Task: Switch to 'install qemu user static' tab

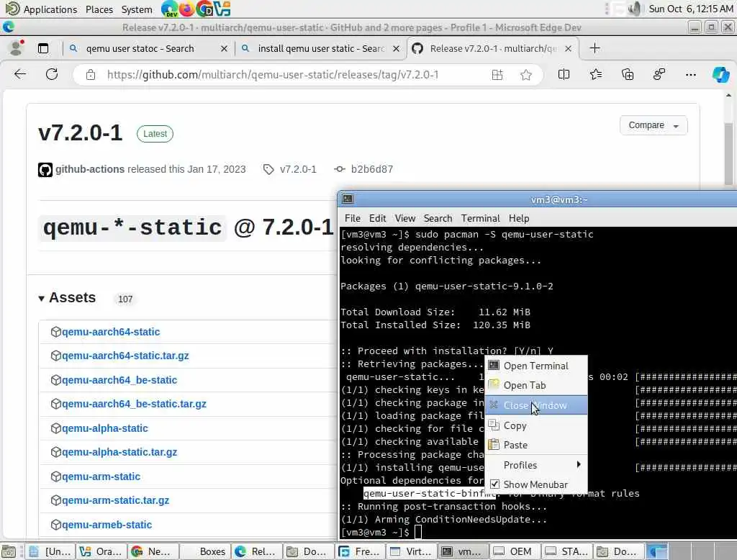Action: (321, 48)
